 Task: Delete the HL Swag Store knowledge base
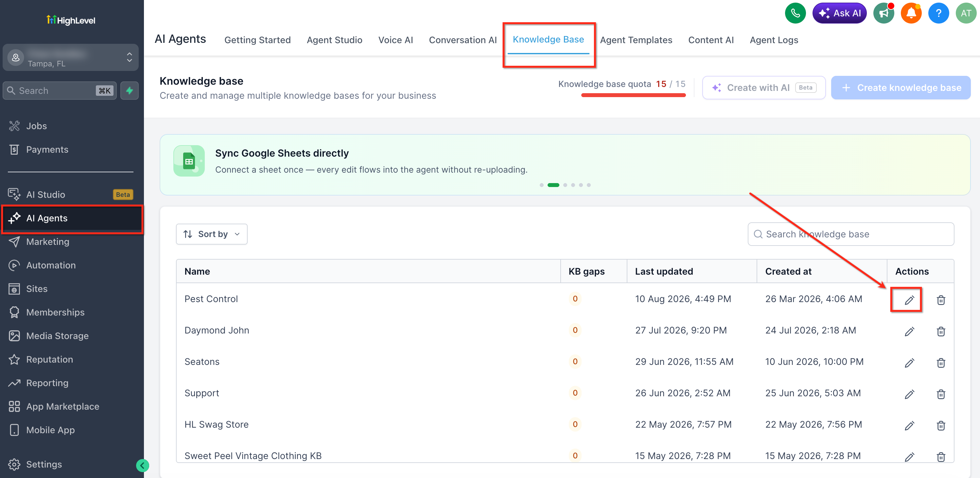pyautogui.click(x=941, y=425)
